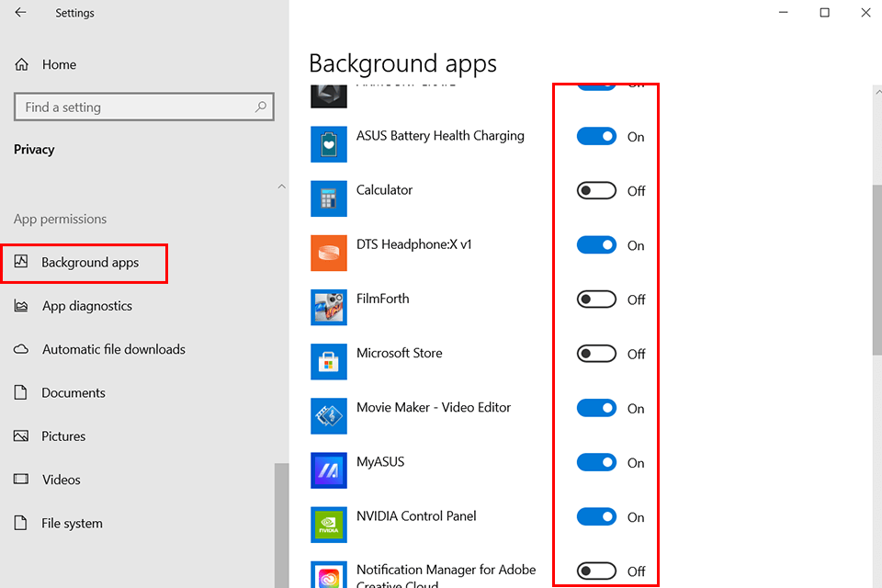The height and width of the screenshot is (588, 882).
Task: Close the Settings window
Action: (x=865, y=12)
